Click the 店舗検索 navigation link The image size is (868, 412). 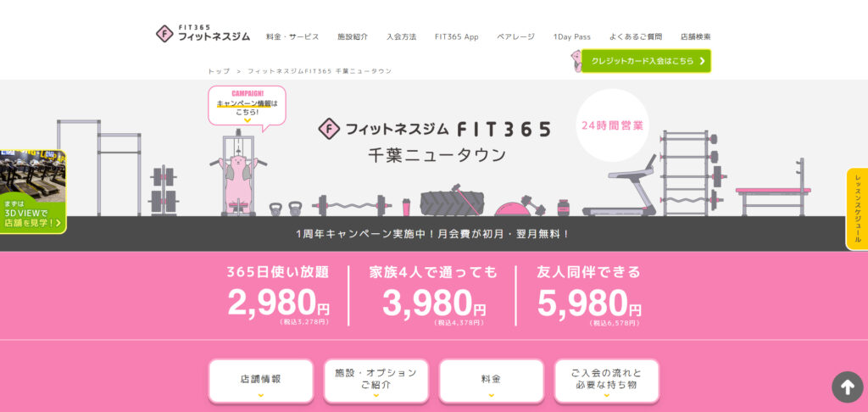tap(696, 36)
